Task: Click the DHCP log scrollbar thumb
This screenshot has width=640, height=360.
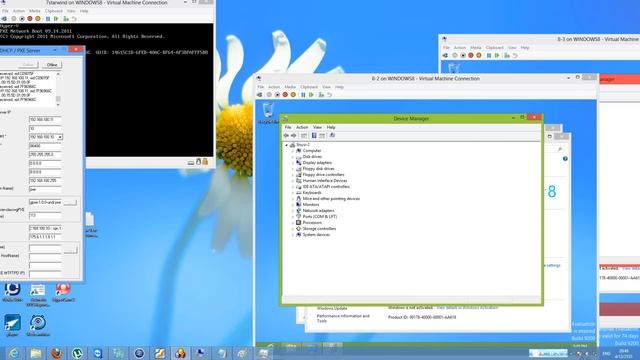Action: click(x=58, y=99)
